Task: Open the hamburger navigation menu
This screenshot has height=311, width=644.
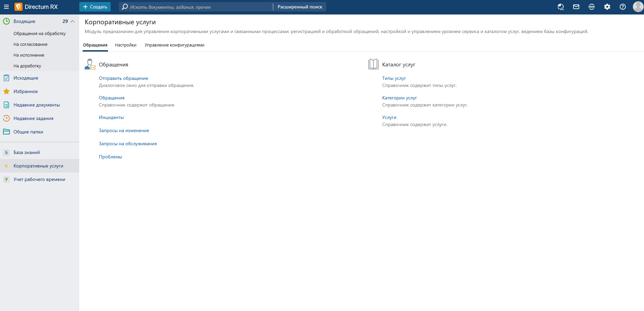Action: click(x=6, y=7)
